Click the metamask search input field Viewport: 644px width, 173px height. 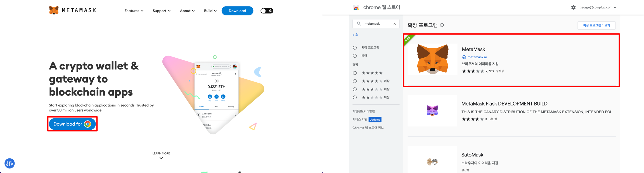tap(376, 24)
